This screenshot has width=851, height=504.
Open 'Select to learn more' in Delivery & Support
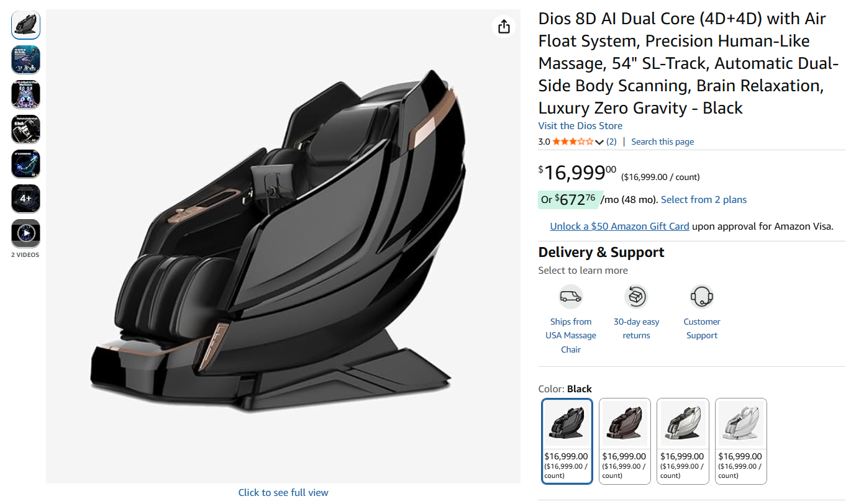(582, 270)
